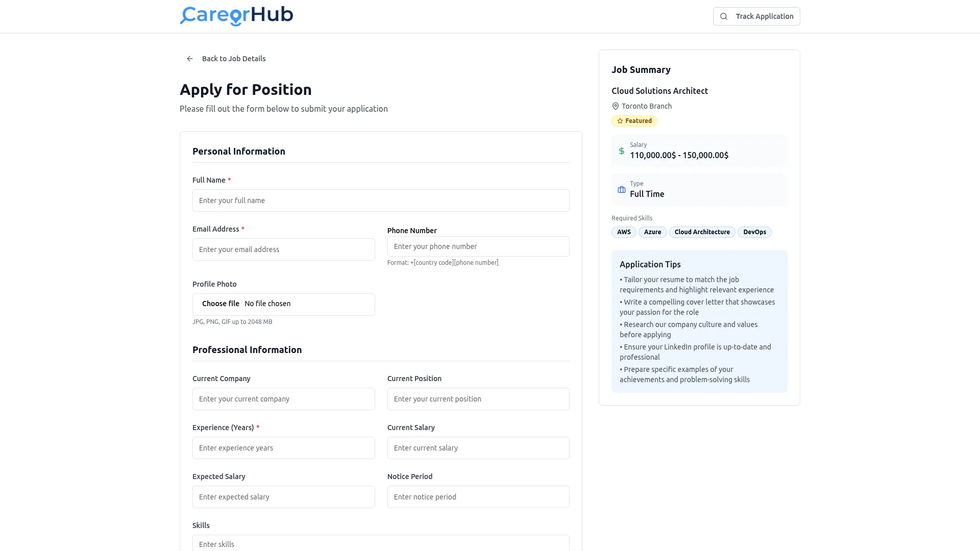Viewport: 980px width, 551px height.
Task: Focus the Experience (Years) field
Action: [x=283, y=448]
